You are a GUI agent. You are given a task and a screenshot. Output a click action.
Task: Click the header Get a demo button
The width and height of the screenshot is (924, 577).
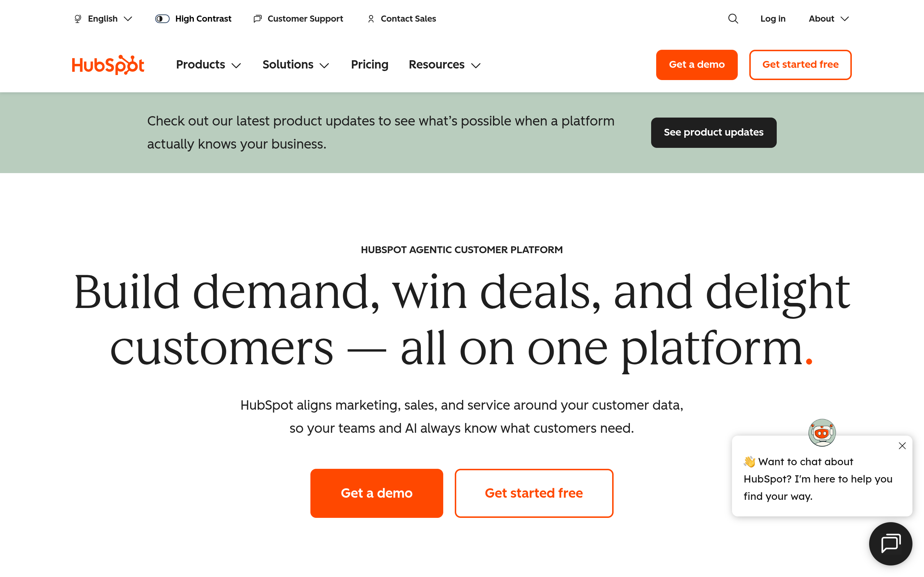[697, 65]
